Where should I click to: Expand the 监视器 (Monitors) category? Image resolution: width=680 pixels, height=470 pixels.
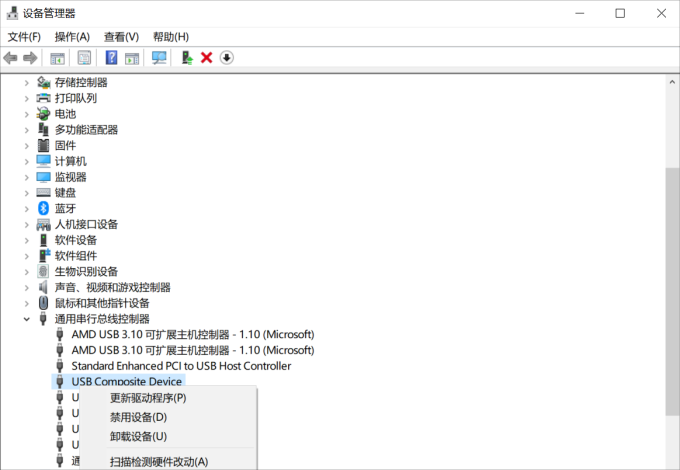coord(27,177)
